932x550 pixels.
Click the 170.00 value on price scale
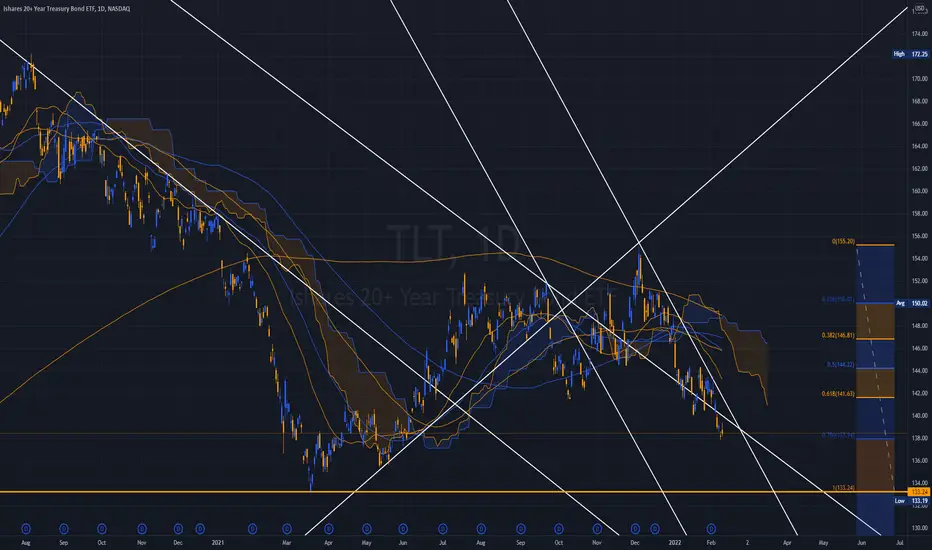coord(920,78)
